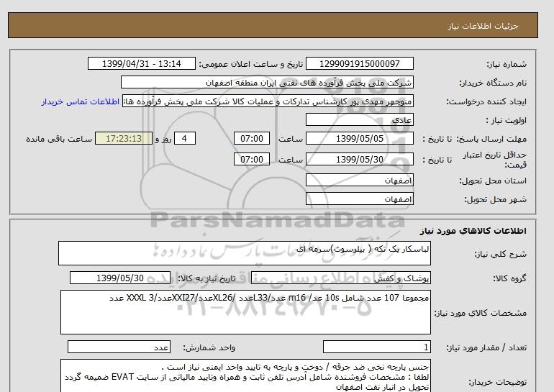Image resolution: width=554 pixels, height=392 pixels.
Task: Select the label مهلت ارسال پاسخ
Action: point(491,139)
